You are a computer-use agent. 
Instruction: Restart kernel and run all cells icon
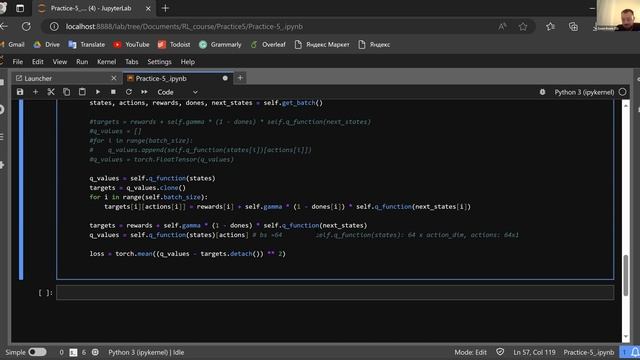[x=144, y=92]
